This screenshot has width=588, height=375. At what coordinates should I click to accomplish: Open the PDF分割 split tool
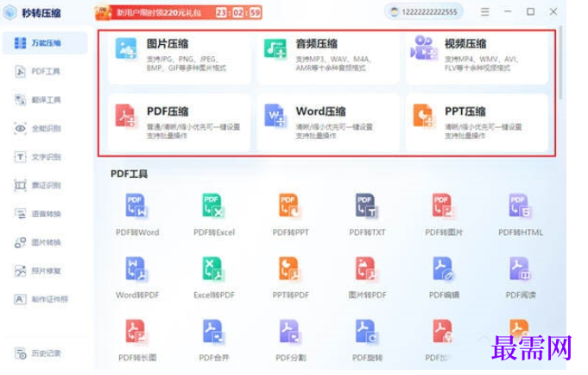[291, 340]
